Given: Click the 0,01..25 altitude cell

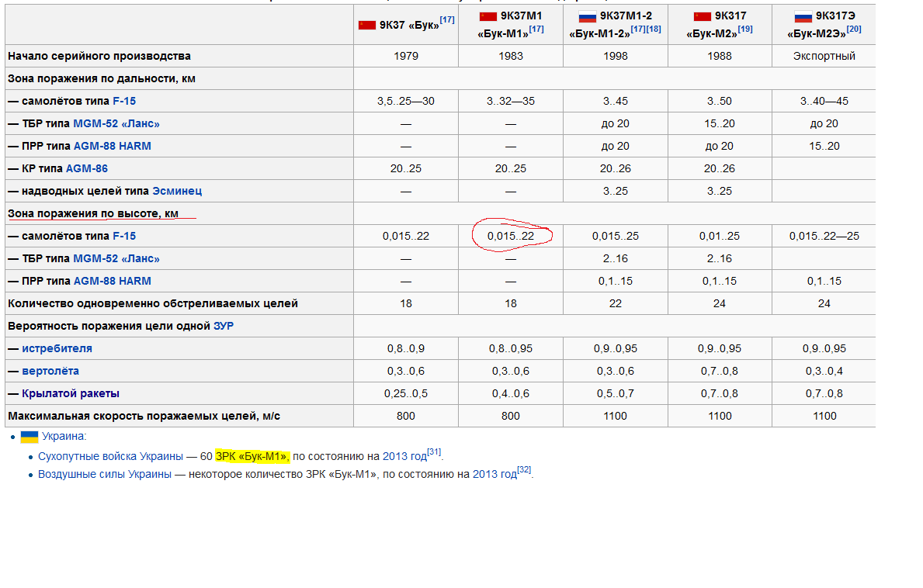Looking at the screenshot, I should point(720,236).
